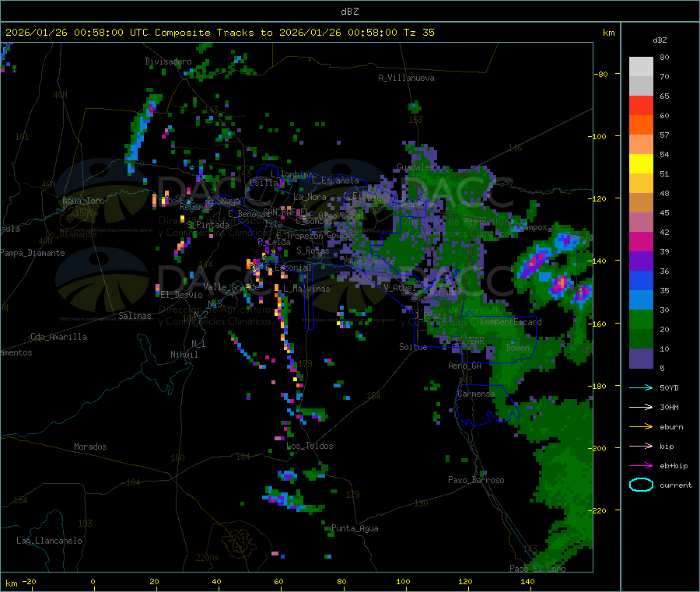Click the Agua_Toro map label
The height and width of the screenshot is (592, 700).
click(83, 201)
